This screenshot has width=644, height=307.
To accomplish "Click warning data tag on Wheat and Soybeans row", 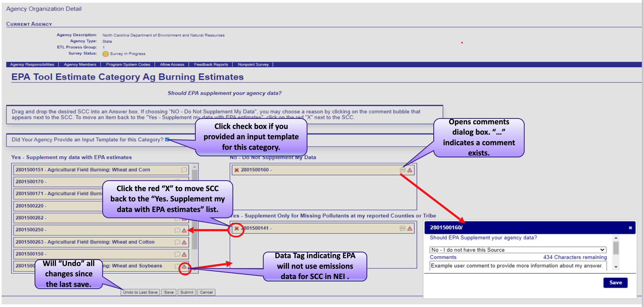I will click(x=184, y=266).
